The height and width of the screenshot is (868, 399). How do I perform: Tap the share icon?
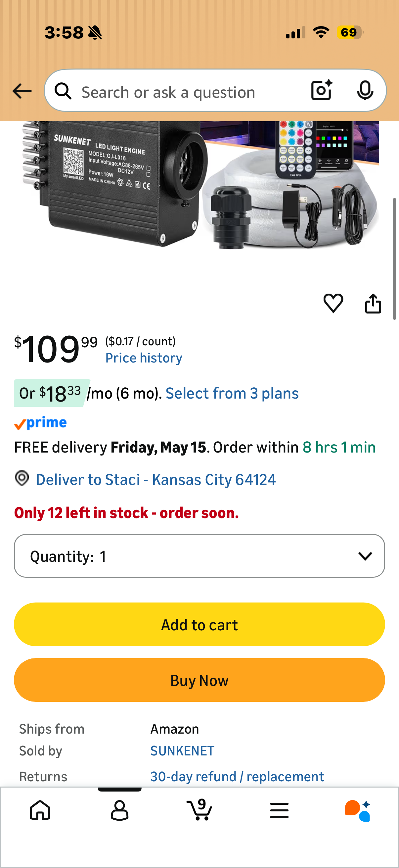click(373, 303)
